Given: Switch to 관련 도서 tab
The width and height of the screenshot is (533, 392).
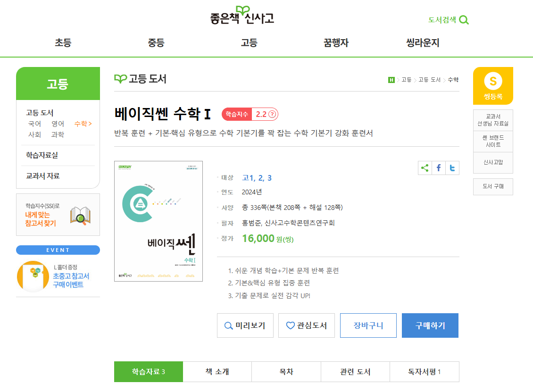Looking at the screenshot, I should pyautogui.click(x=355, y=372).
